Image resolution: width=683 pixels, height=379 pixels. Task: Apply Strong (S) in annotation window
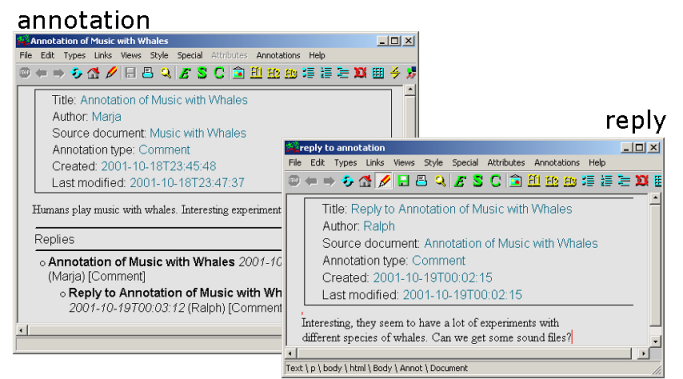(202, 73)
